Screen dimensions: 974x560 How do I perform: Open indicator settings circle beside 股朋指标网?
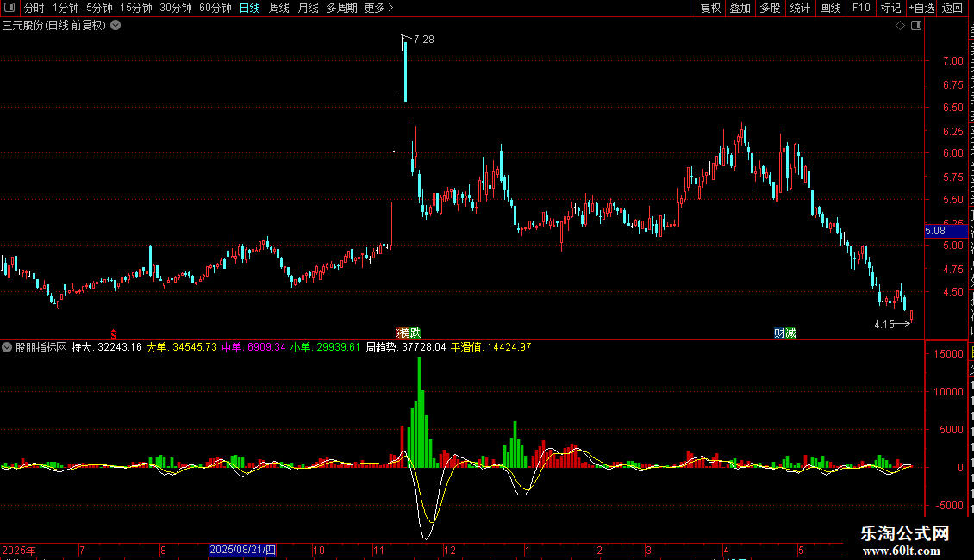click(7, 347)
